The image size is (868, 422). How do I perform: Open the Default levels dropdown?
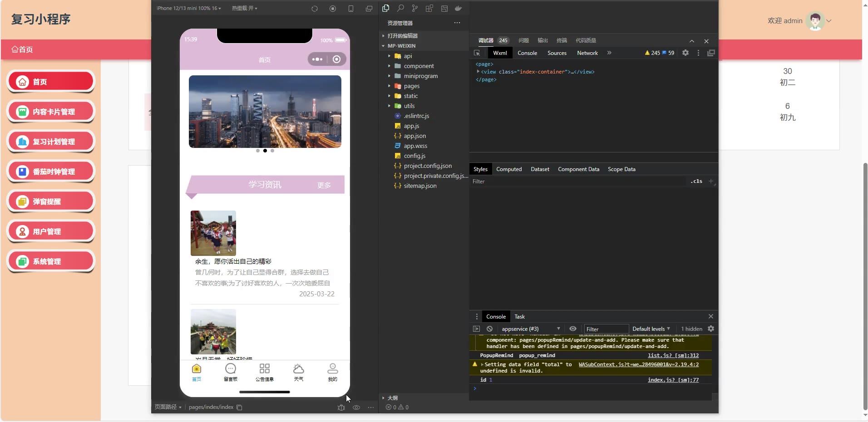tap(651, 329)
